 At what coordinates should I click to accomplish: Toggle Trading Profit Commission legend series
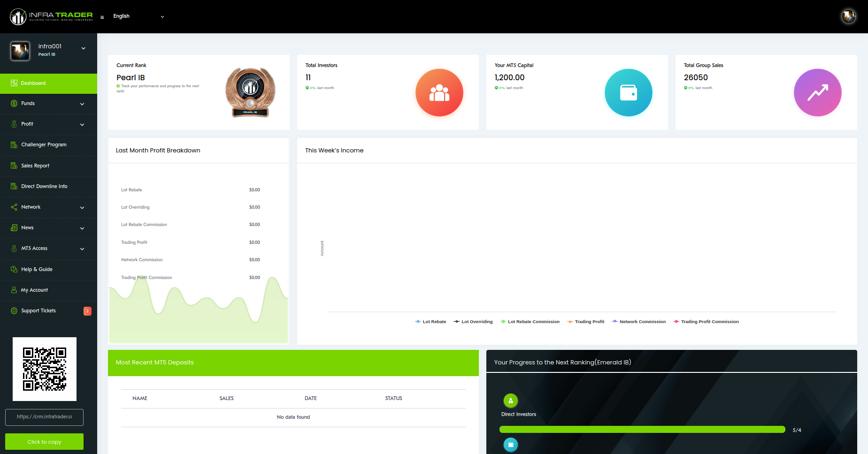point(706,322)
